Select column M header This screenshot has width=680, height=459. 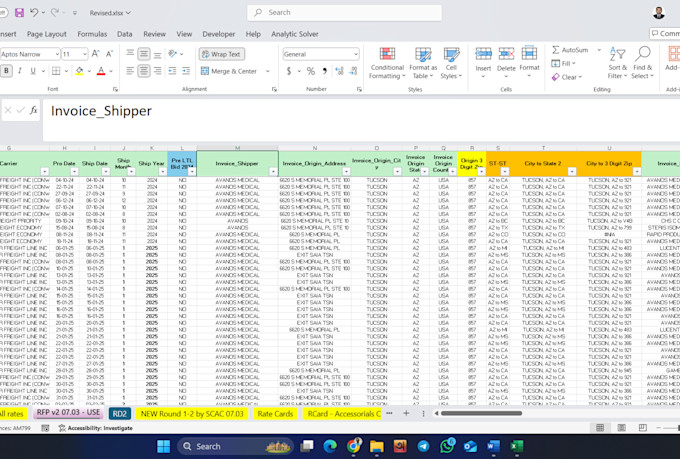point(237,148)
